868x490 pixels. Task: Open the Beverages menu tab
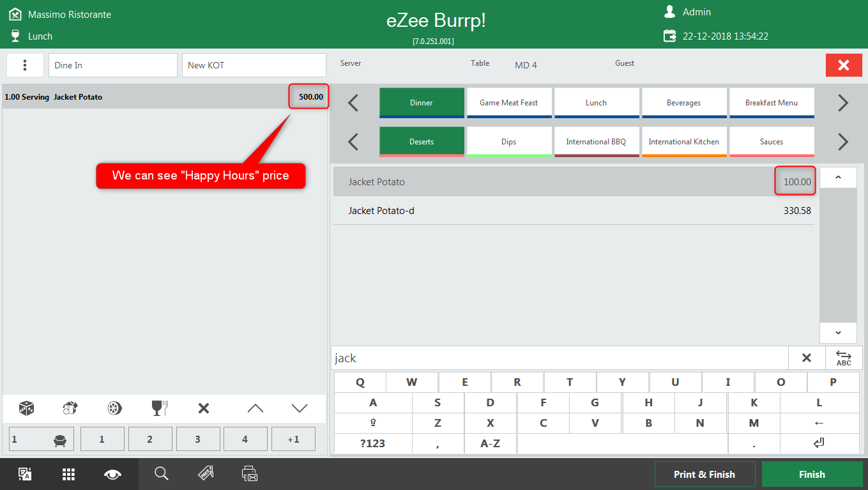pyautogui.click(x=684, y=103)
